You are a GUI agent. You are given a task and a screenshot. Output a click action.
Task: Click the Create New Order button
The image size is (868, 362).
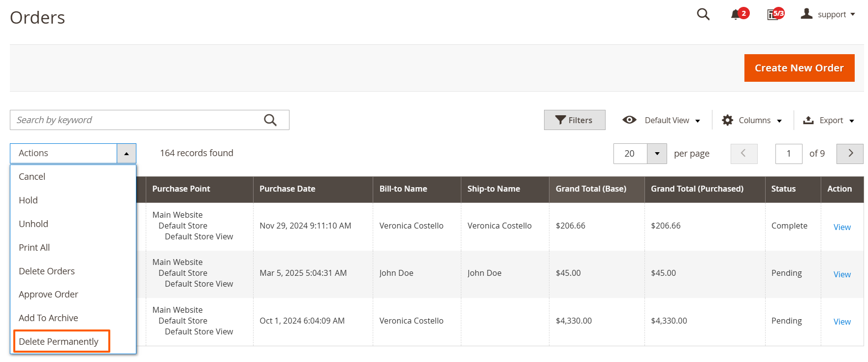click(799, 68)
